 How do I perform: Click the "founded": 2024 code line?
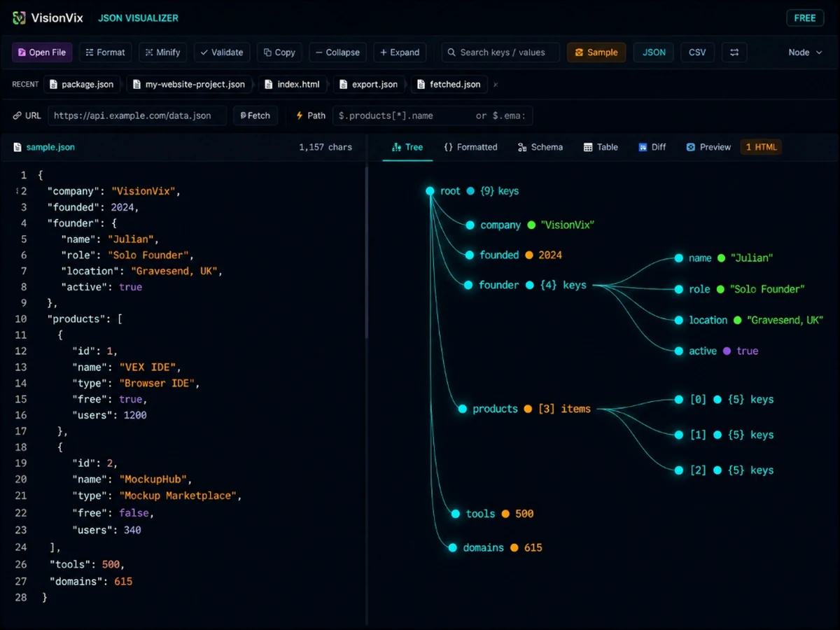tap(93, 207)
